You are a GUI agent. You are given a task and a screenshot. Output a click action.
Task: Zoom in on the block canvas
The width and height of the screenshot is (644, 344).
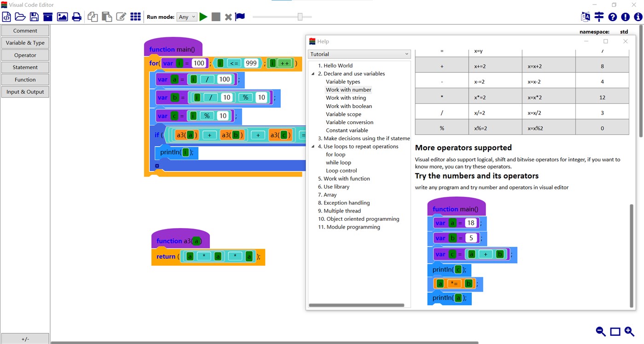(x=629, y=331)
